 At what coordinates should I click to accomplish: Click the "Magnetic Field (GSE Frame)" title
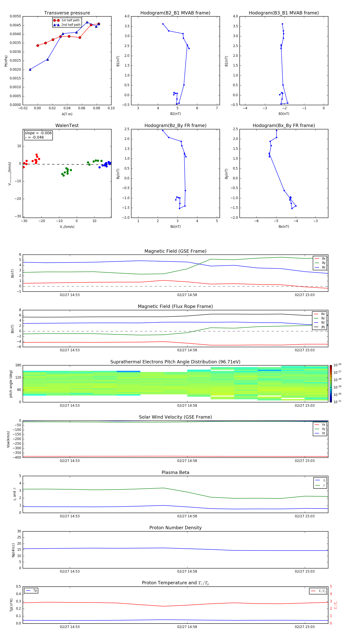coord(175,251)
